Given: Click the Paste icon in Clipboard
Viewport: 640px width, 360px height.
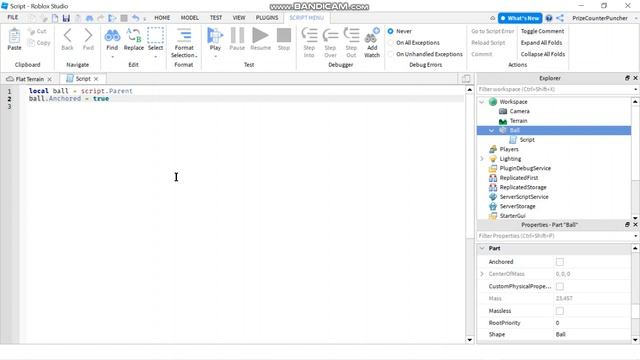Looking at the screenshot, I should click(x=14, y=36).
